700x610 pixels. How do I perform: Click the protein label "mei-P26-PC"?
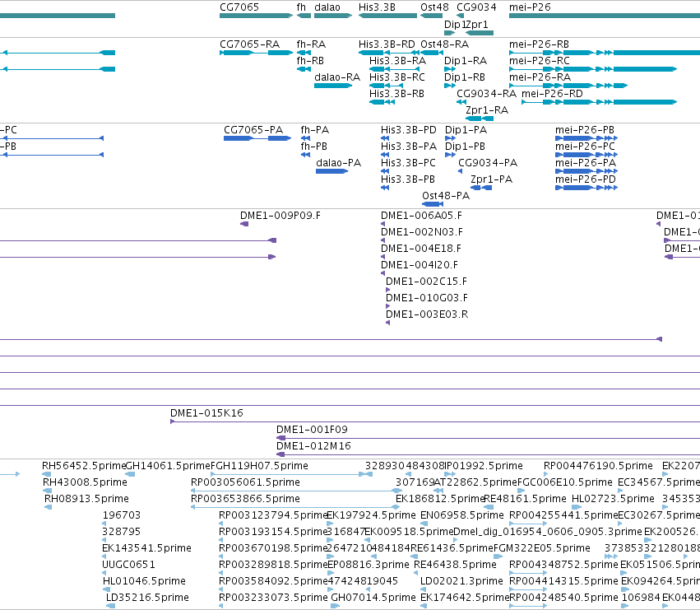tap(585, 147)
